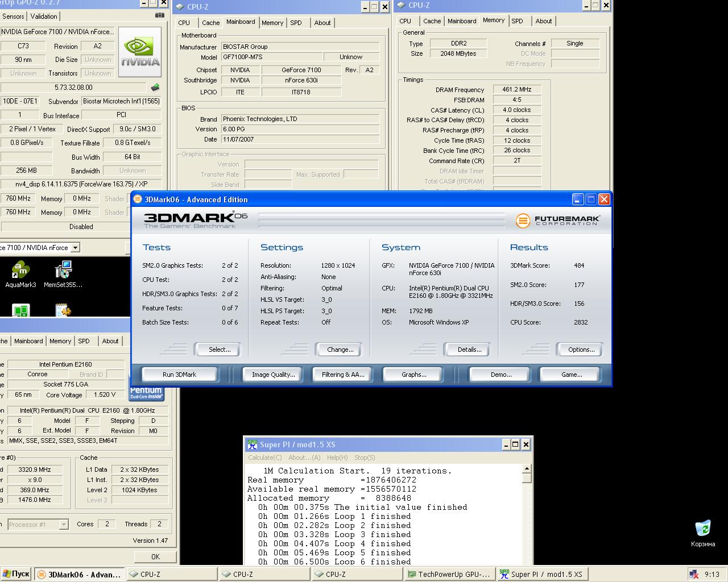Viewport: 728px width, 582px height.
Task: Click the Futuremark logo in 3DMark06
Action: 557,221
